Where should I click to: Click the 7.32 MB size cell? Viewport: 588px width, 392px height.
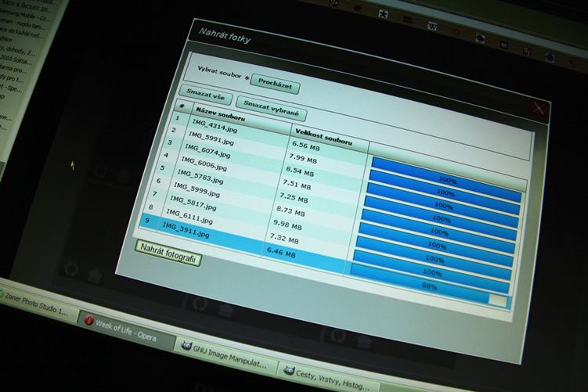coord(284,239)
